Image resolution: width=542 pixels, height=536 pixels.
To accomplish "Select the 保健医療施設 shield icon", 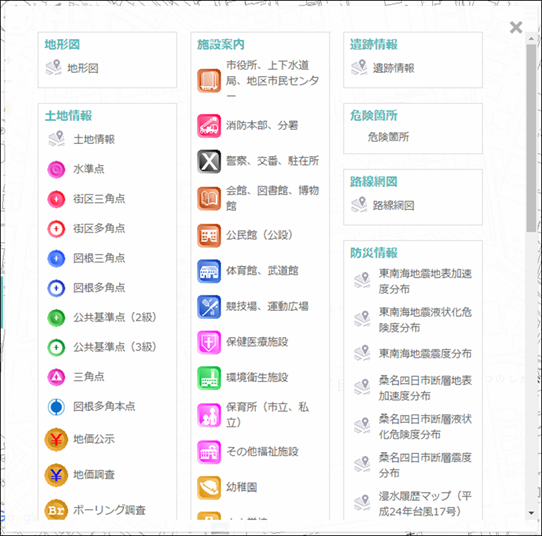I will 209,342.
